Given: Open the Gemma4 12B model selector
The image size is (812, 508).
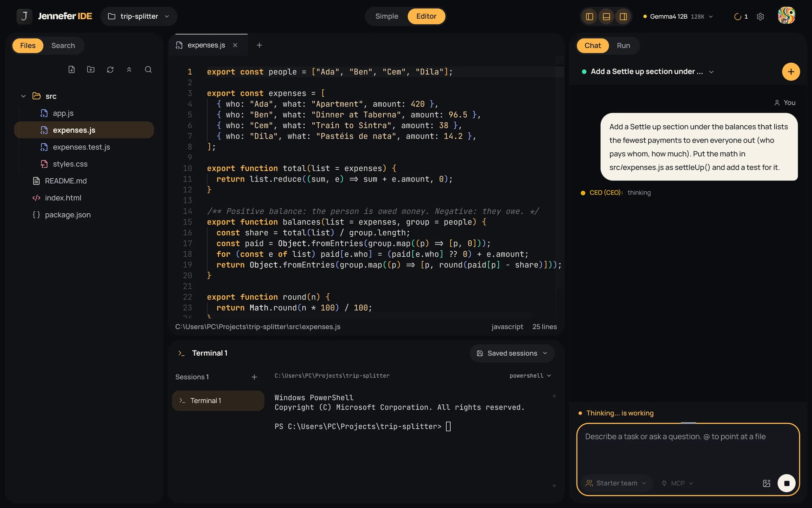Looking at the screenshot, I should [x=678, y=16].
